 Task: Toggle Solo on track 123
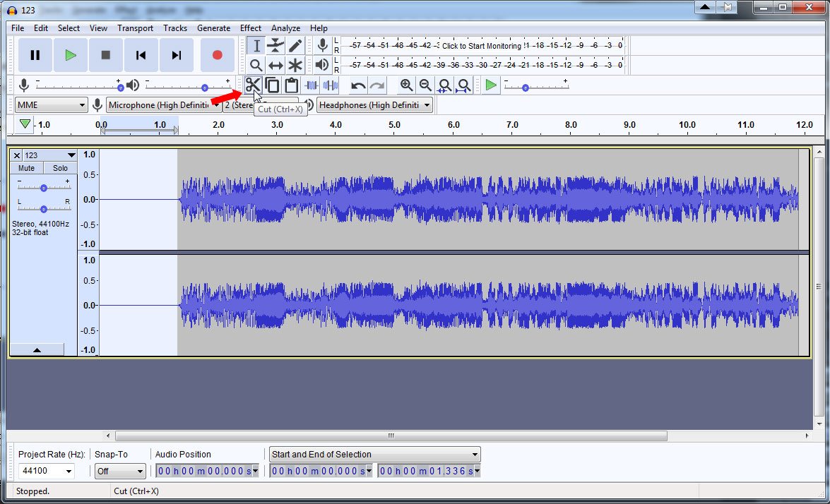pos(60,168)
